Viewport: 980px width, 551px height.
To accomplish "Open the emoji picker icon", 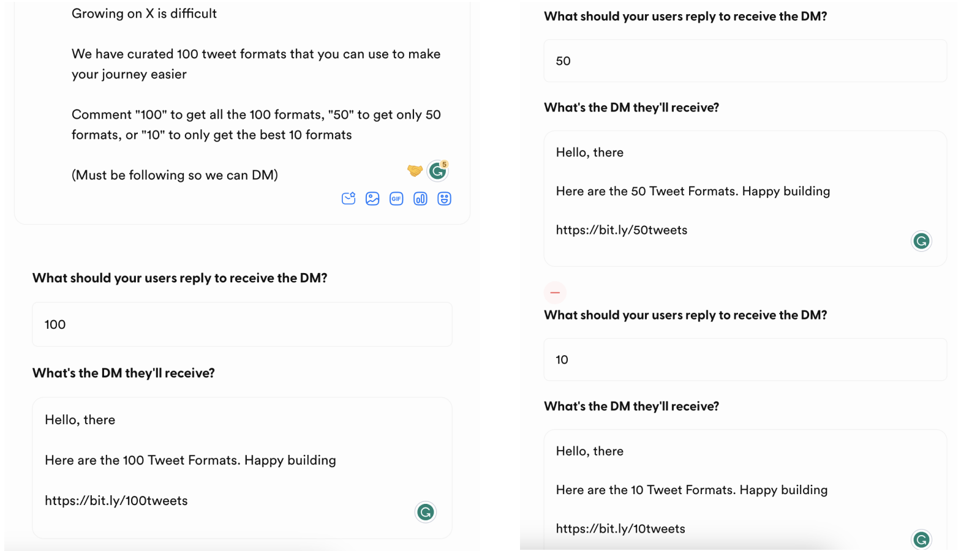I will pos(444,198).
